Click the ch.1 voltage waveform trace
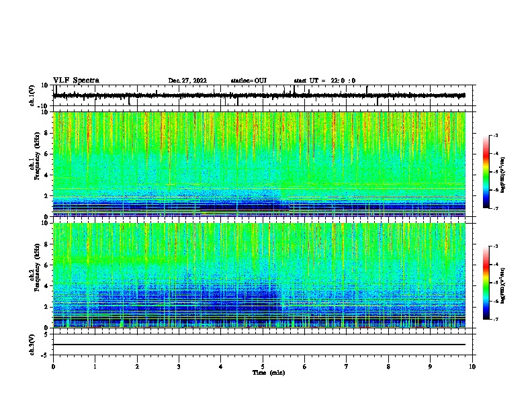The height and width of the screenshot is (411, 532). pyautogui.click(x=259, y=95)
